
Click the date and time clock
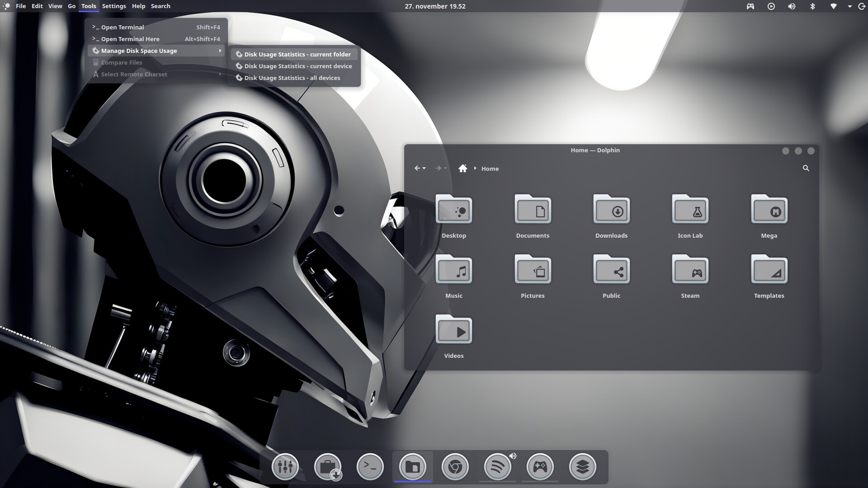[x=435, y=6]
